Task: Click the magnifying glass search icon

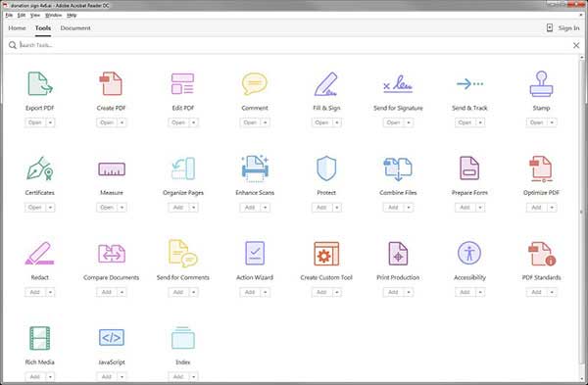Action: [x=13, y=45]
